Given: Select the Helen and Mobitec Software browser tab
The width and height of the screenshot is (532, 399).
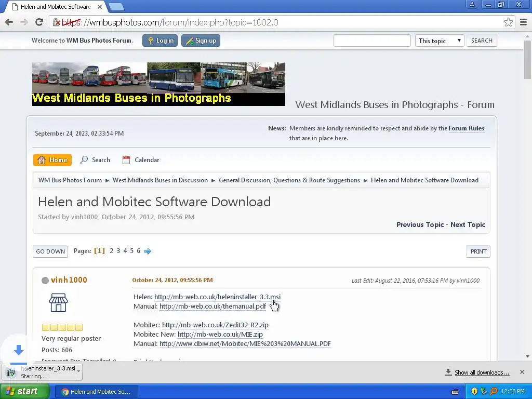Looking at the screenshot, I should coord(56,7).
